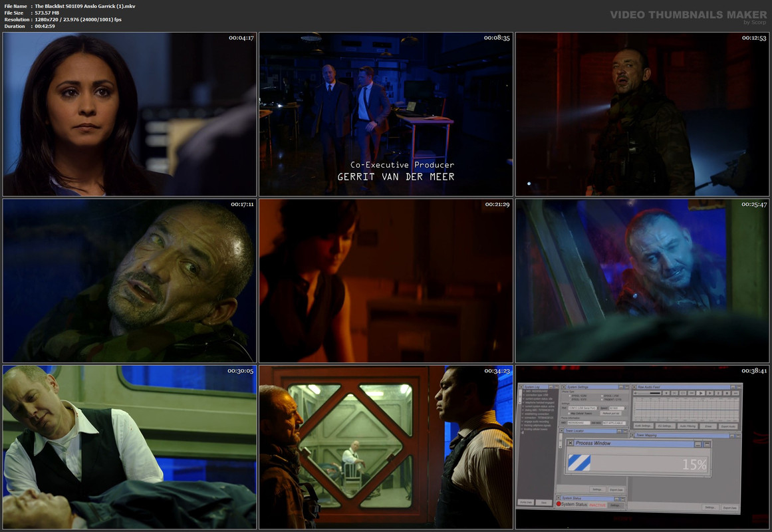Click the 'GERRIT VAN DER MEER' credit text

pyautogui.click(x=396, y=177)
